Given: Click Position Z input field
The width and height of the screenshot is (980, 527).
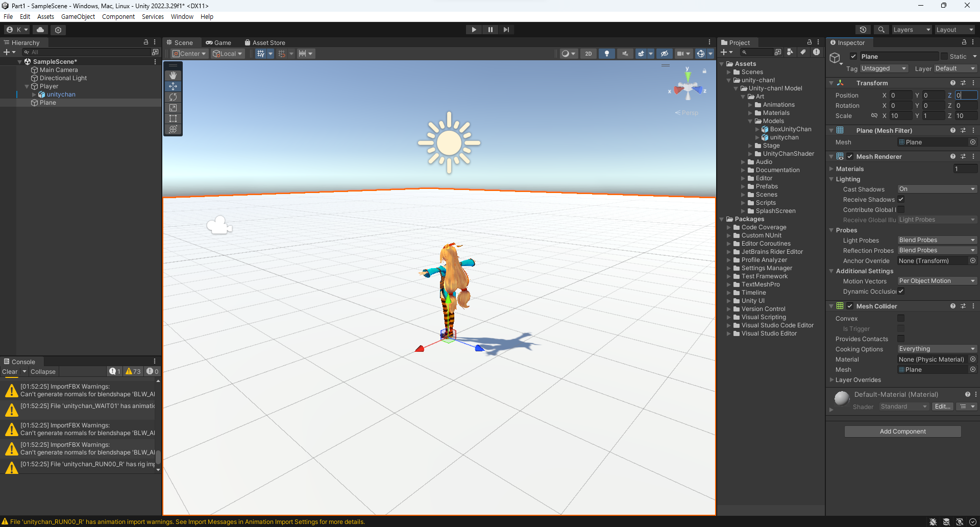Looking at the screenshot, I should [966, 95].
